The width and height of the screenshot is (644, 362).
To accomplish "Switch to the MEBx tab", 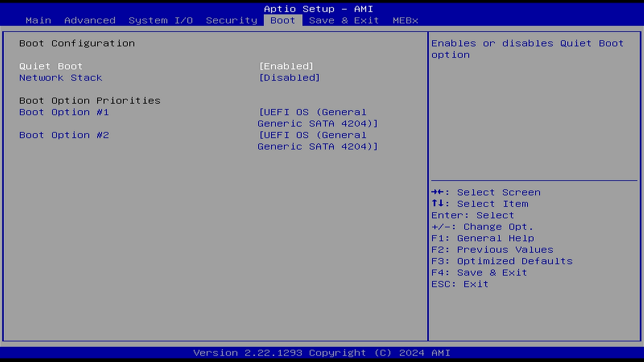I will pos(405,20).
